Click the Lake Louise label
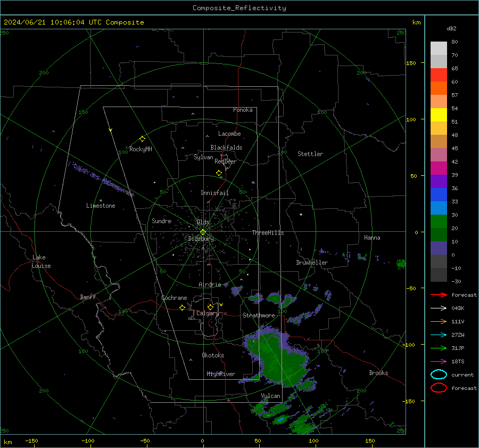Screen dimensions: 479x448 [41, 262]
